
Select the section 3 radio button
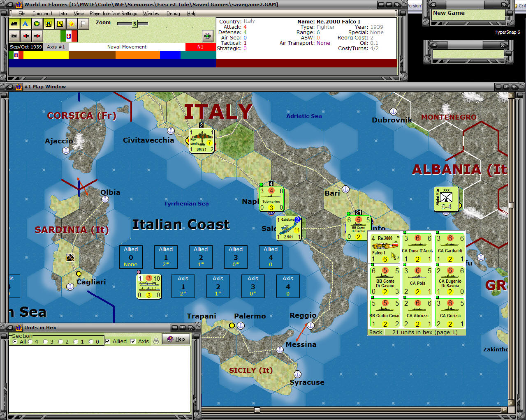pyautogui.click(x=46, y=342)
